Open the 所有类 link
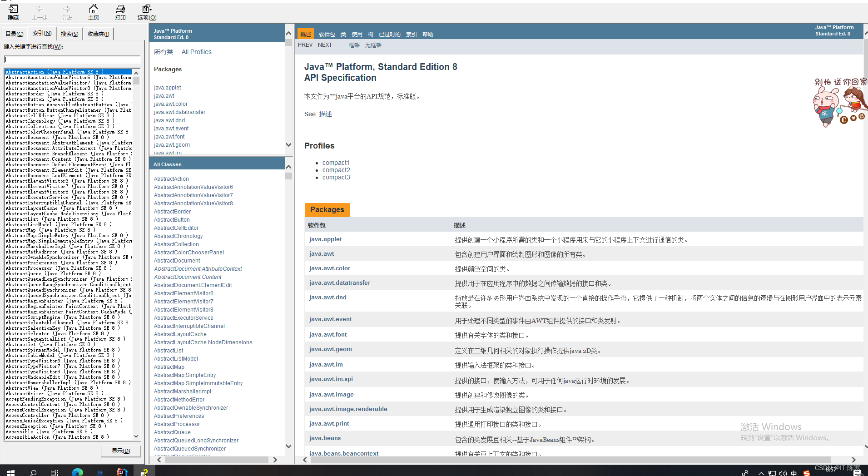The width and height of the screenshot is (868, 476). pyautogui.click(x=164, y=52)
